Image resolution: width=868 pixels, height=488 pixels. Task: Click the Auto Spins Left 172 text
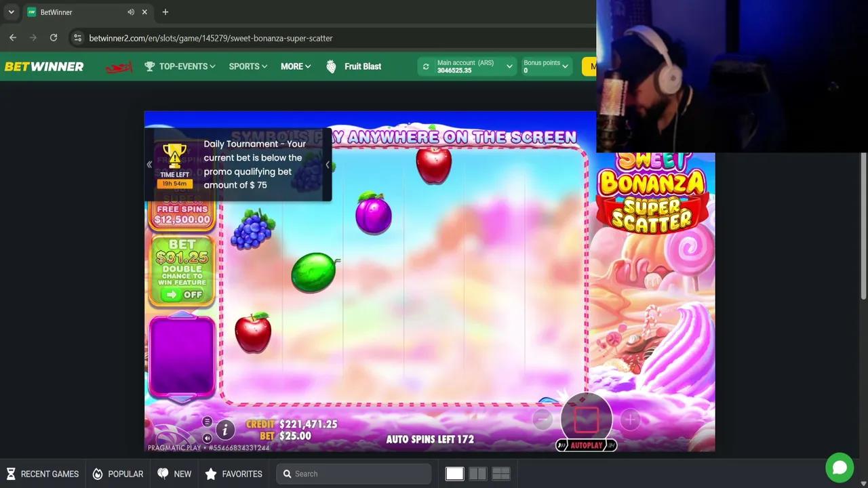(430, 439)
